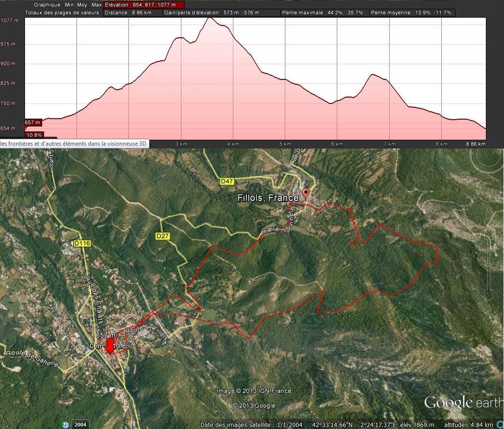
Task: Click the Distance 8.86 km statistic
Action: coord(132,12)
